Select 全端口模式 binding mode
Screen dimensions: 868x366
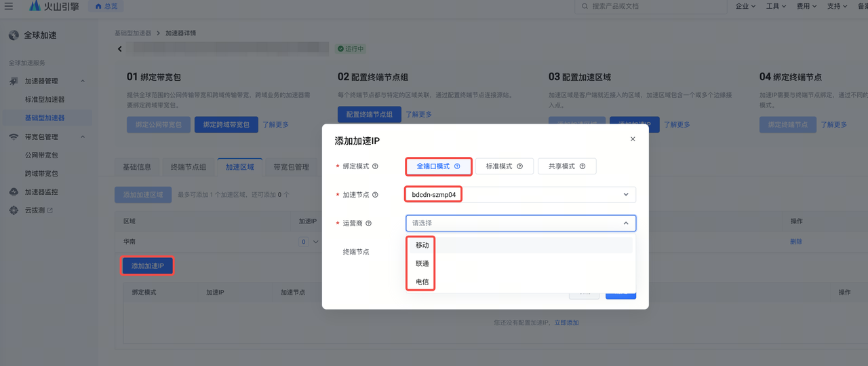[438, 166]
